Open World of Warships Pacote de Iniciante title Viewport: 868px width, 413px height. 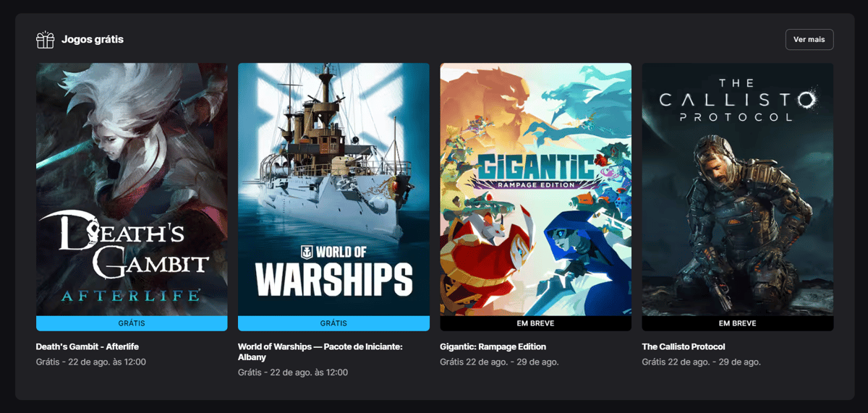tap(320, 352)
